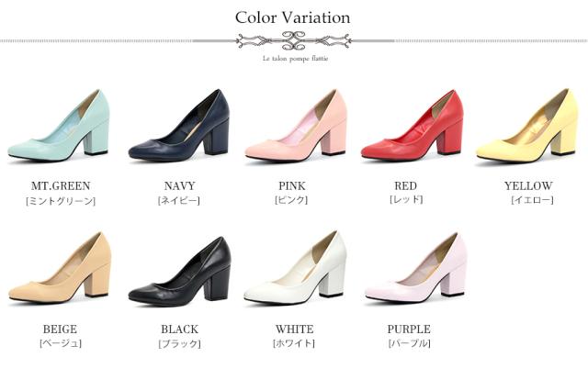This screenshot has height=391, width=588.
Task: Click the BEIGE color label
Action: coord(60,330)
